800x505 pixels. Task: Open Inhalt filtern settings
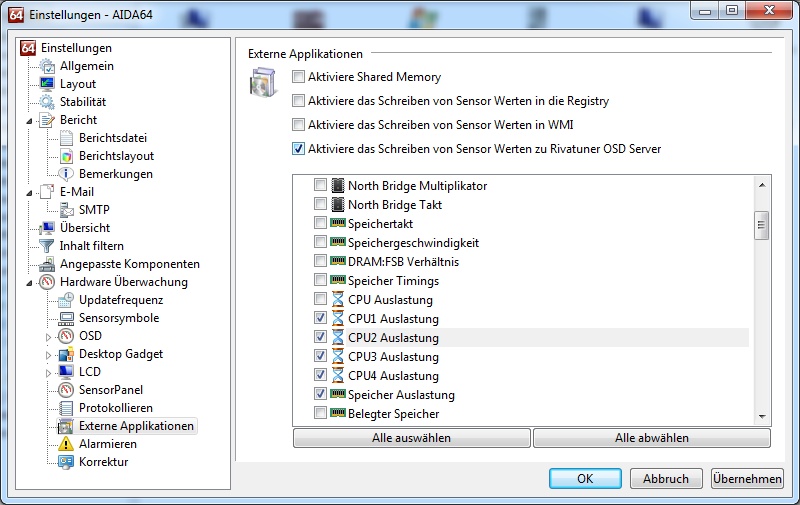91,246
